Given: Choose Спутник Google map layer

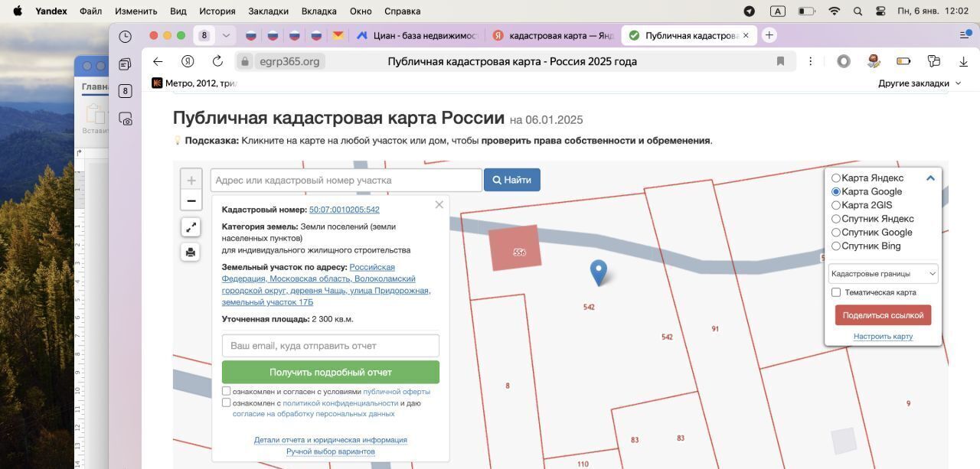Looking at the screenshot, I should tap(836, 233).
